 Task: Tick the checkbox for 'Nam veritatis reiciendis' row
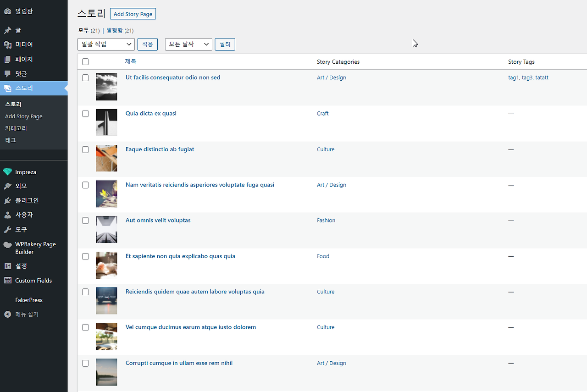(x=85, y=185)
